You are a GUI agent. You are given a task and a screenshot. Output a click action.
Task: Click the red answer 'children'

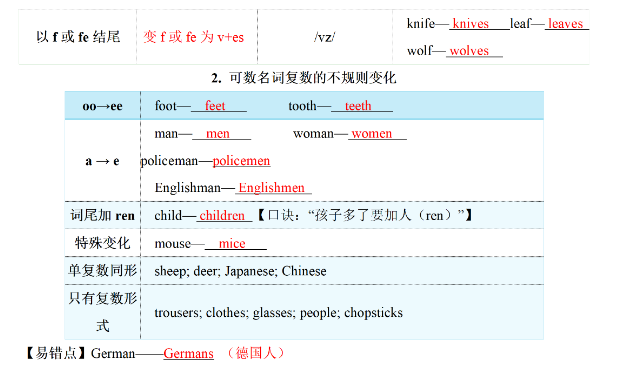click(x=222, y=216)
